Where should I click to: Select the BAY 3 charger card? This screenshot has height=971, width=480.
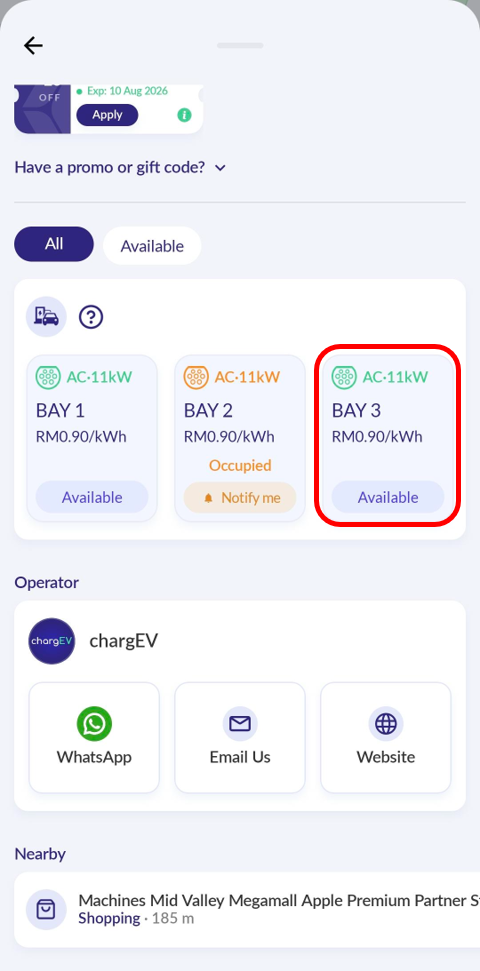[x=388, y=438]
